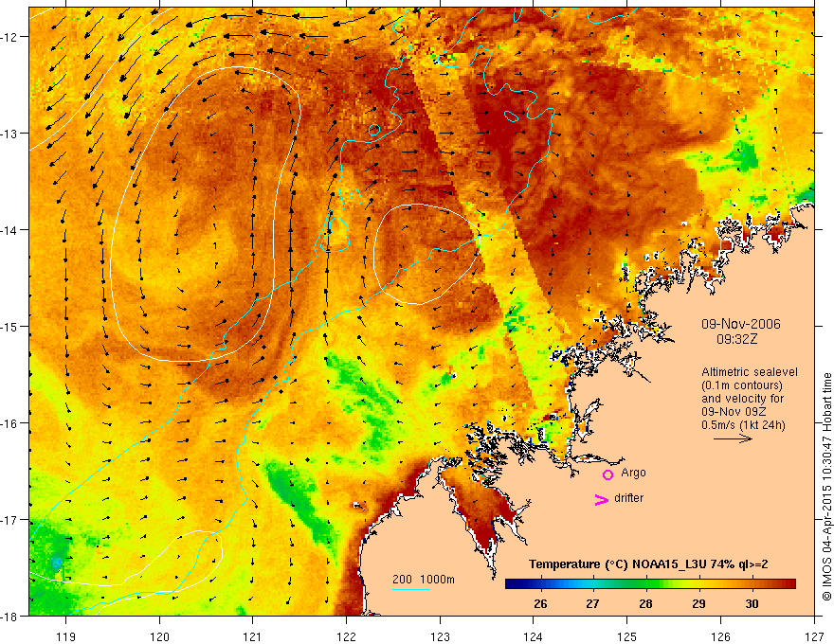Screen dimensions: 834x644
Task: Click the cyan 200 1000m isobath legend line
Action: click(411, 589)
